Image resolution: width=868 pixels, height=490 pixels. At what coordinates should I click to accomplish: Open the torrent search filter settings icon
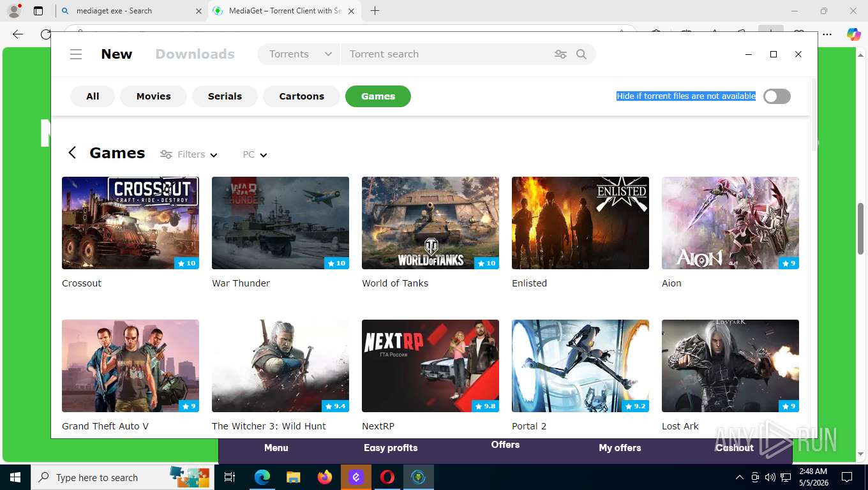click(560, 54)
